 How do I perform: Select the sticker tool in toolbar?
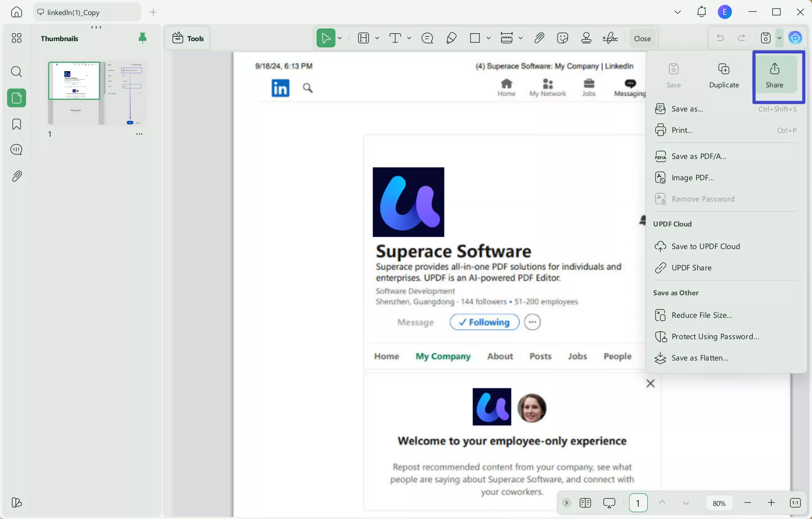pos(562,38)
